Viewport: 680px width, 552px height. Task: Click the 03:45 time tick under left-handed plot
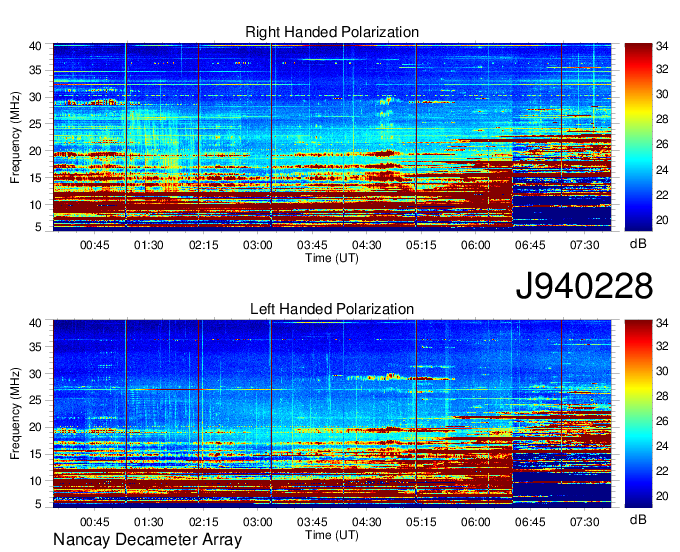(312, 522)
